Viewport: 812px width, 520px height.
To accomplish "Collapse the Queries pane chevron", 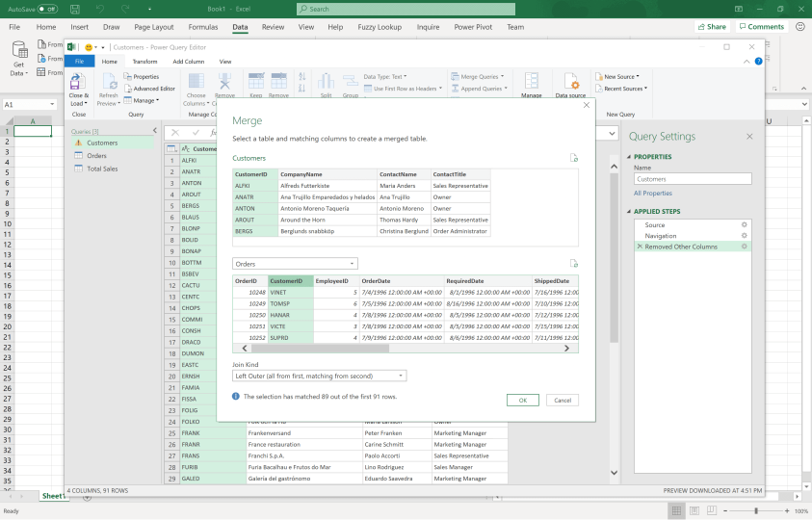I will pos(155,131).
